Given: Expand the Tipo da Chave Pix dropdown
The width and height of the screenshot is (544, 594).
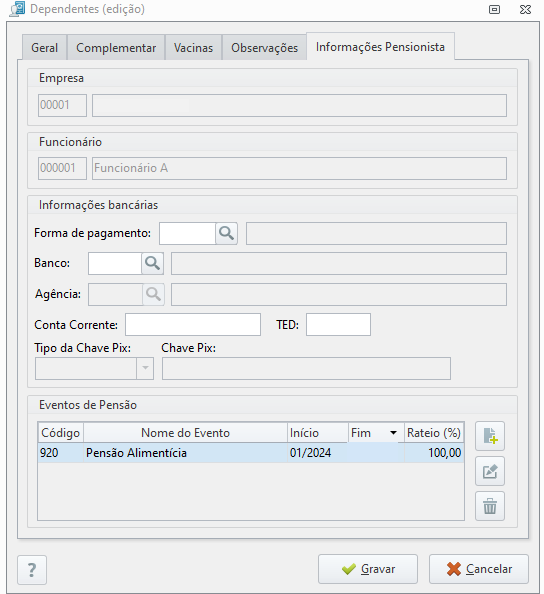Looking at the screenshot, I should click(145, 368).
